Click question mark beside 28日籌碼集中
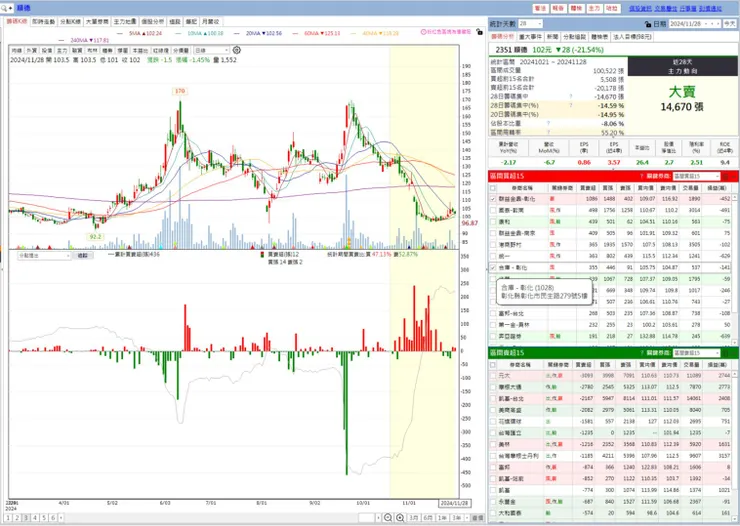Image resolution: width=740 pixels, height=526 pixels. pos(571,96)
